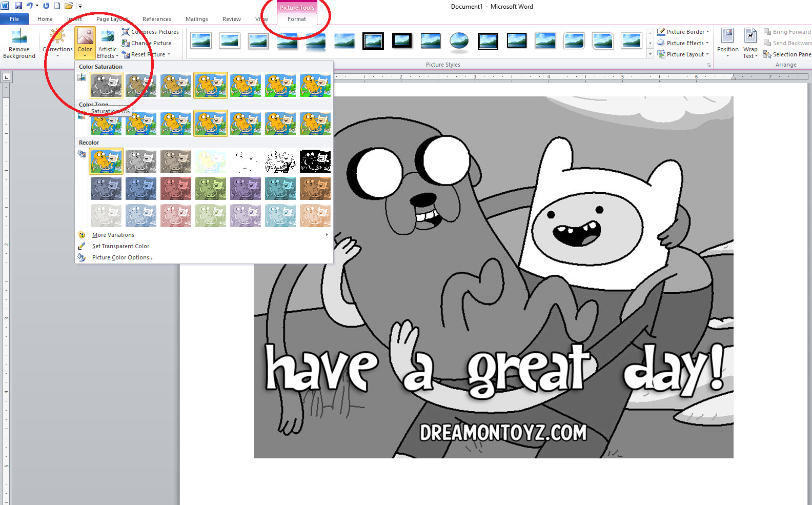Open the Picture Layout dropdown
812x505 pixels.
tap(683, 54)
